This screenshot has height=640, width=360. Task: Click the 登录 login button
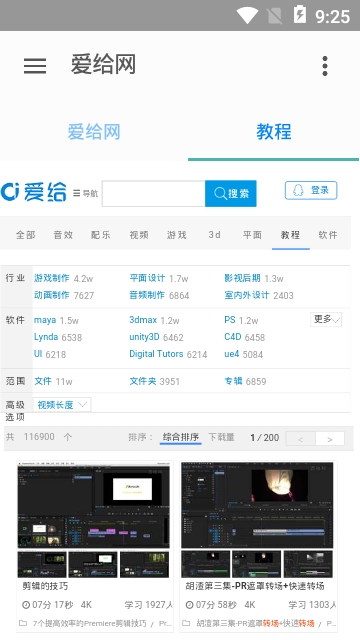coord(311,190)
